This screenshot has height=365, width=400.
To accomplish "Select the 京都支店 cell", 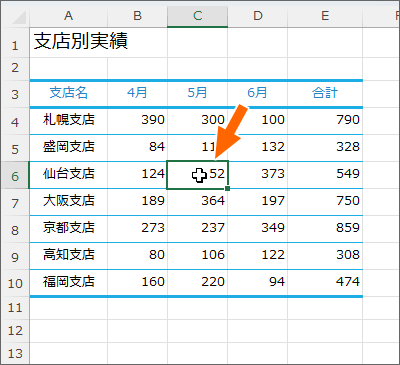I will click(x=68, y=229).
